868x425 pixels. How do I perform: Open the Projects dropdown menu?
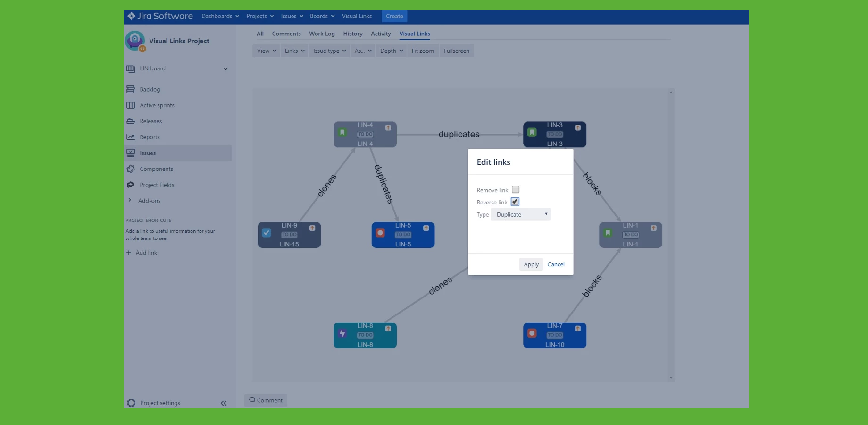260,16
